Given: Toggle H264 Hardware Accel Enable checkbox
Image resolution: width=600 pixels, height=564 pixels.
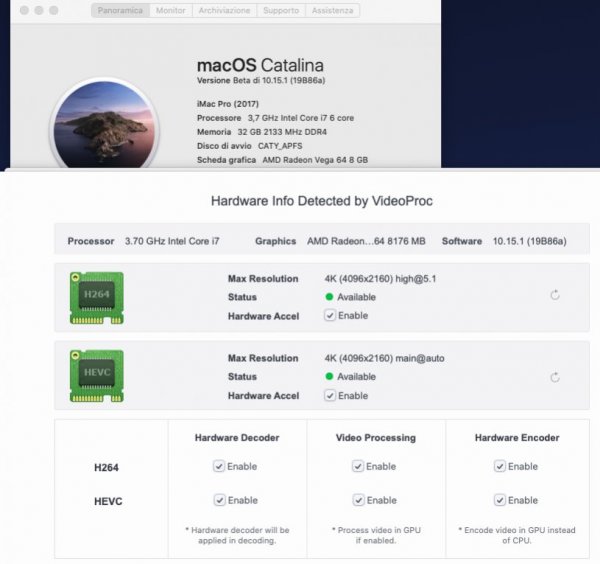Looking at the screenshot, I should 330,315.
